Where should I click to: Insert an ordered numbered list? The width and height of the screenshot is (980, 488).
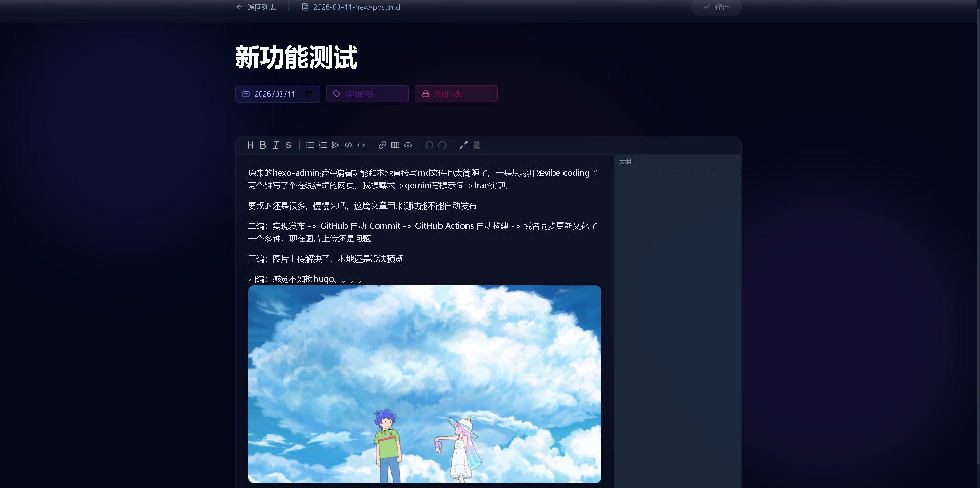click(323, 145)
